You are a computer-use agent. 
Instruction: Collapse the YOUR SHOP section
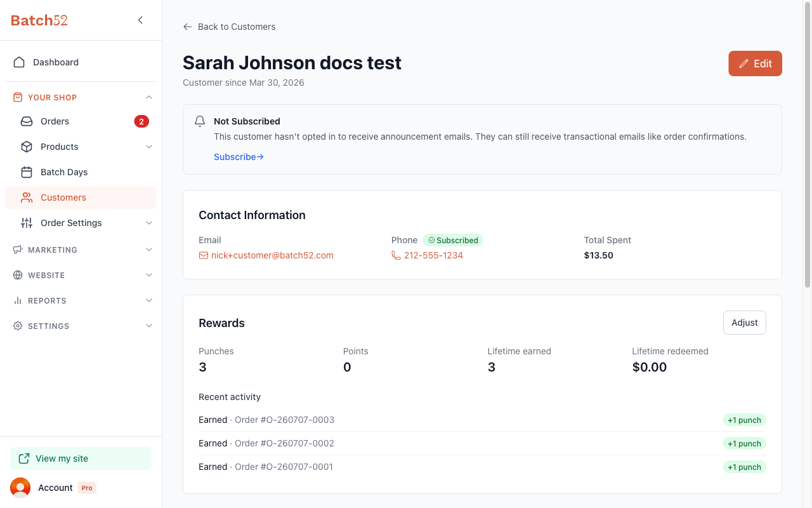click(x=149, y=97)
